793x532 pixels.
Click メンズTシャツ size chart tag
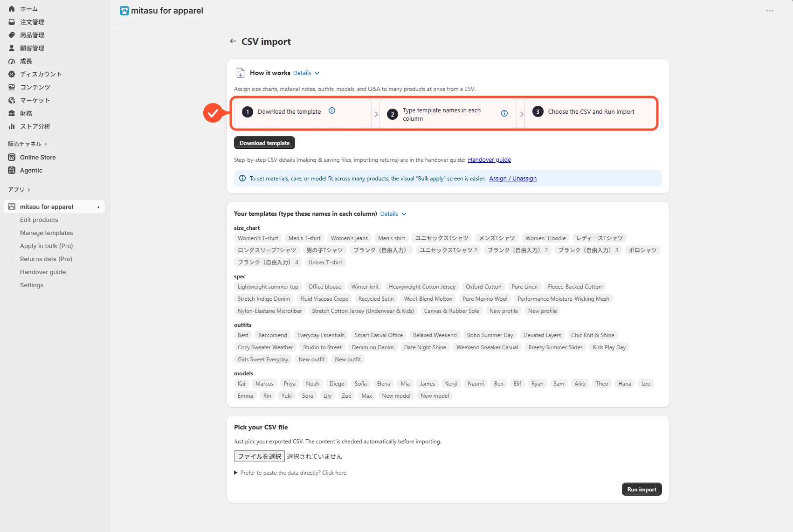(x=497, y=238)
